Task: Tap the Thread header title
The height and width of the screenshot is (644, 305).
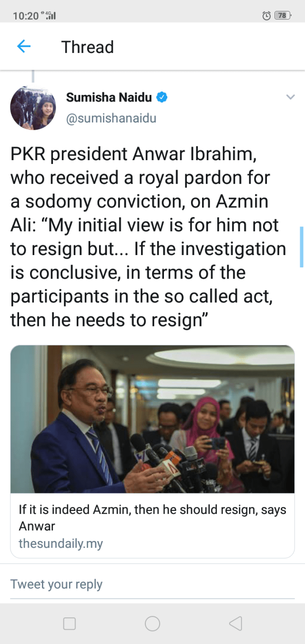Action: point(88,47)
